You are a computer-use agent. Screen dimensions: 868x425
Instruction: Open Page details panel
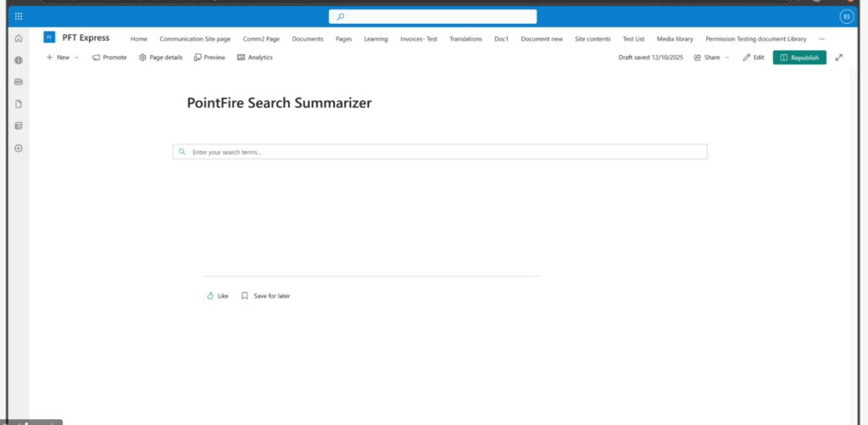(160, 58)
